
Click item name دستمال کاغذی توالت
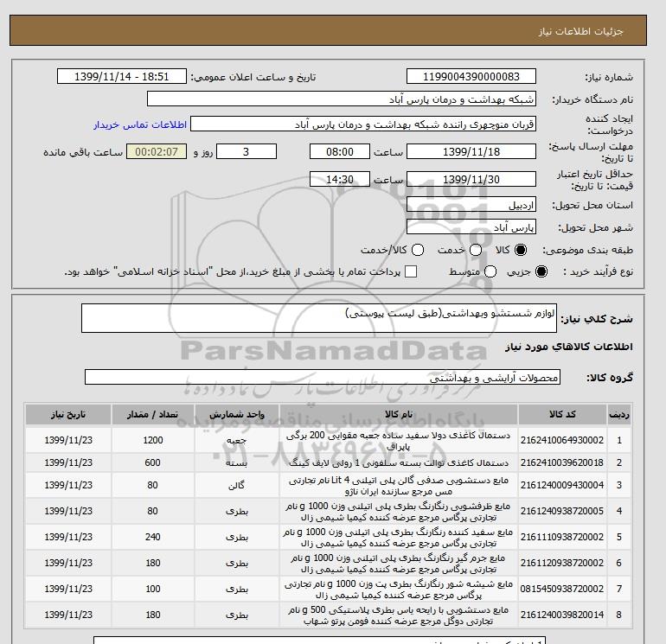(399, 462)
